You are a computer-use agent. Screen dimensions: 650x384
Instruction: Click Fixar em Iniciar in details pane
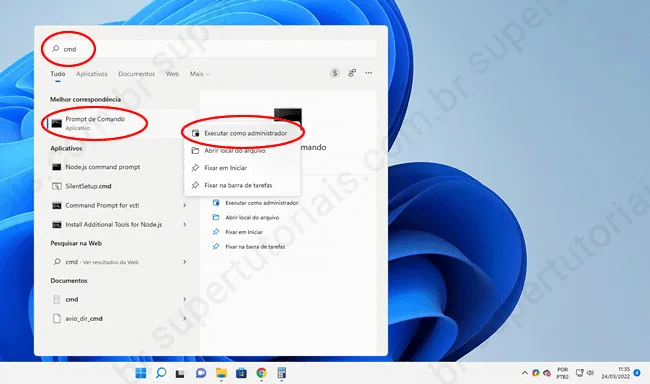244,232
